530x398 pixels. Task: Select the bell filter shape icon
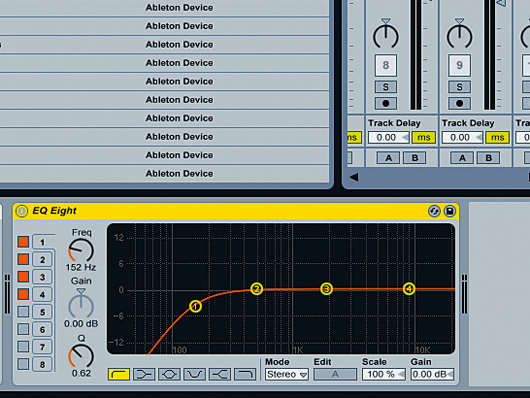169,374
